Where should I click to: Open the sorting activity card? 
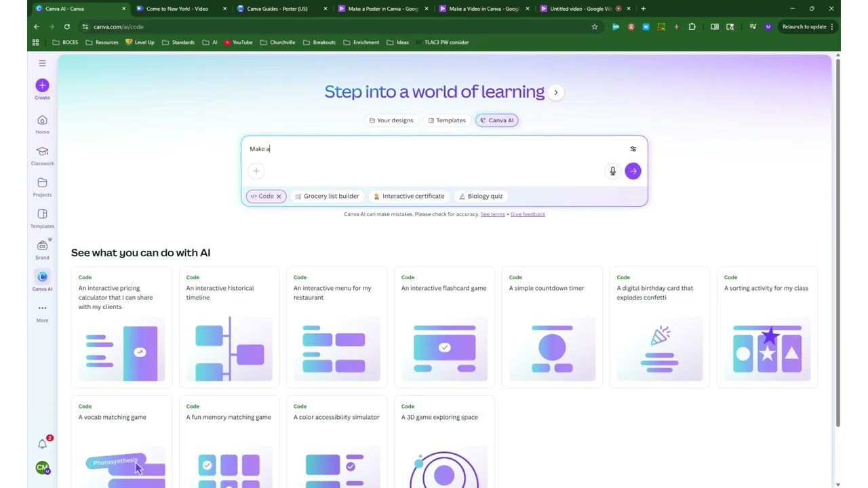click(x=767, y=327)
